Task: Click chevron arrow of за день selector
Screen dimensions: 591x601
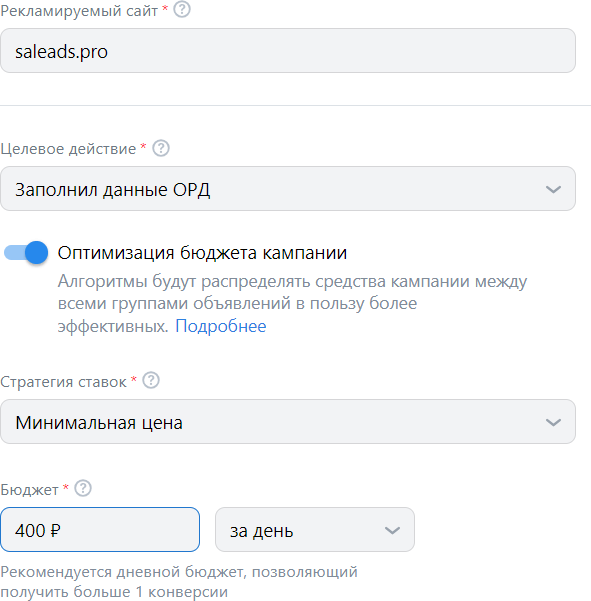Action: point(392,530)
